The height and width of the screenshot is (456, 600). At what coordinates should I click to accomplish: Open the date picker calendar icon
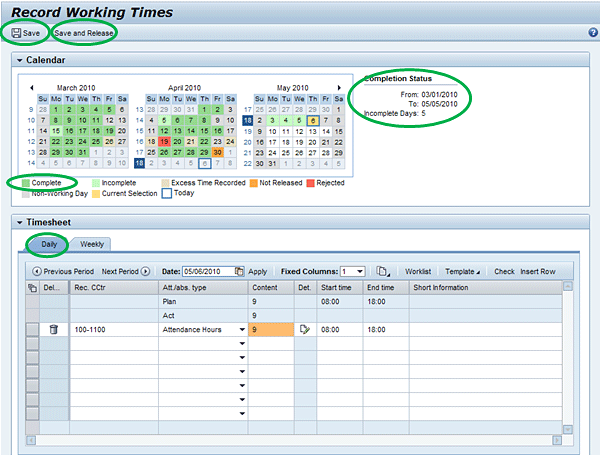pos(239,271)
